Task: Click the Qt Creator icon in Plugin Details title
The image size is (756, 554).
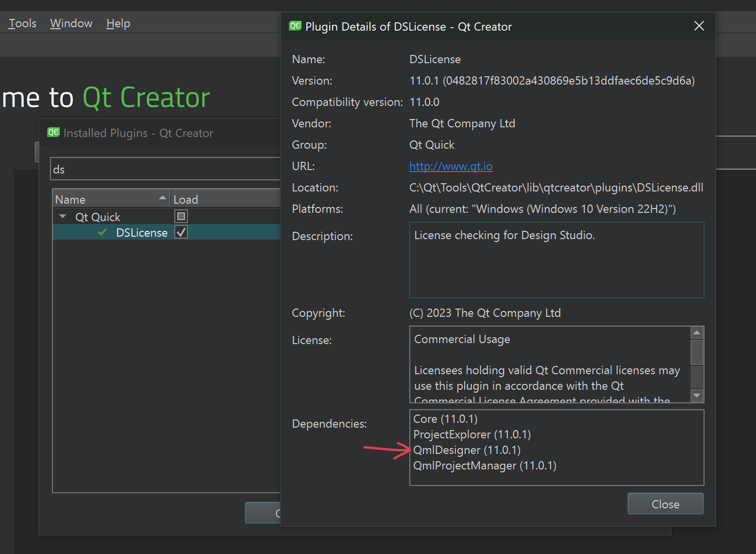Action: 295,26
